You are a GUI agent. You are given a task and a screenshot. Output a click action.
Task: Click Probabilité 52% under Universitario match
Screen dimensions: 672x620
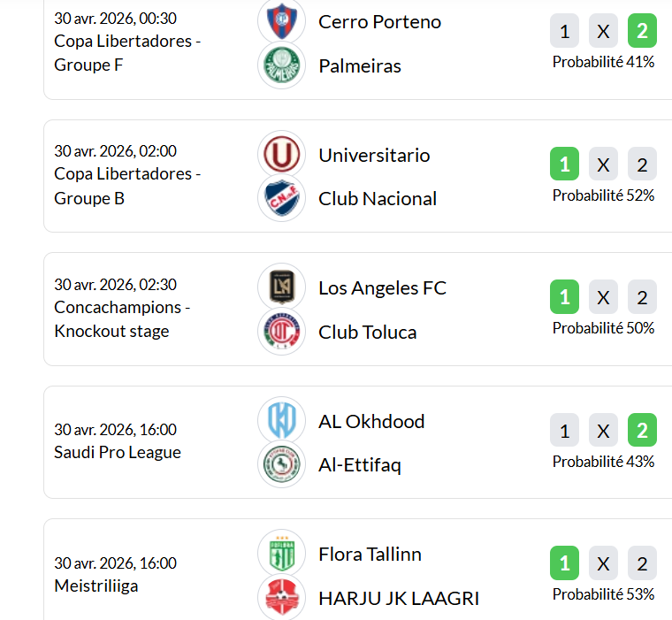pyautogui.click(x=603, y=195)
